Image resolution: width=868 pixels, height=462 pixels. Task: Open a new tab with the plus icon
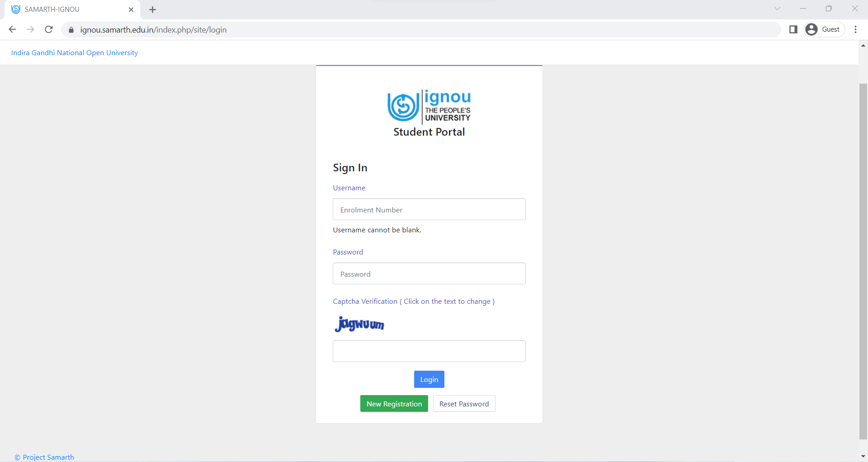point(152,9)
